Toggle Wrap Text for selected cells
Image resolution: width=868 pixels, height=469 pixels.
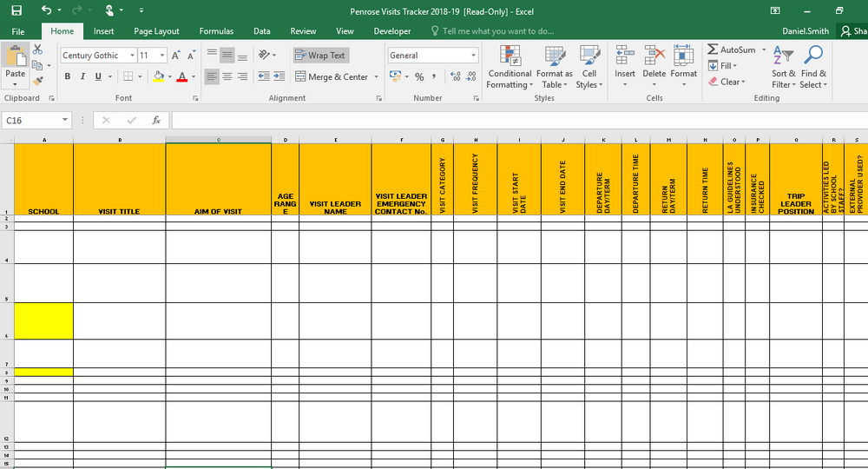click(x=321, y=56)
